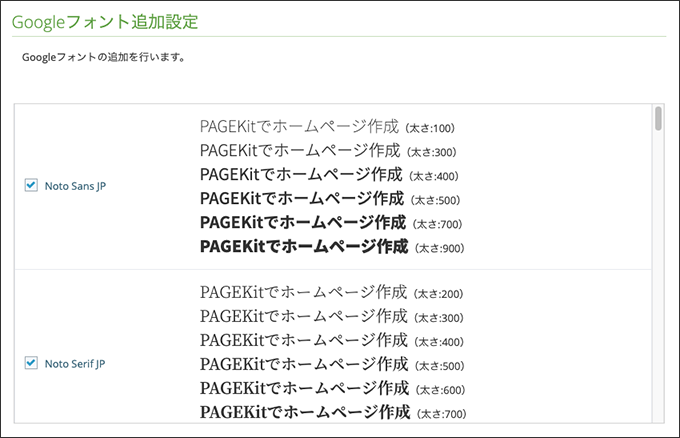Click the Noto Serif JP weight 300 sample
The width and height of the screenshot is (680, 438).
coord(332,316)
